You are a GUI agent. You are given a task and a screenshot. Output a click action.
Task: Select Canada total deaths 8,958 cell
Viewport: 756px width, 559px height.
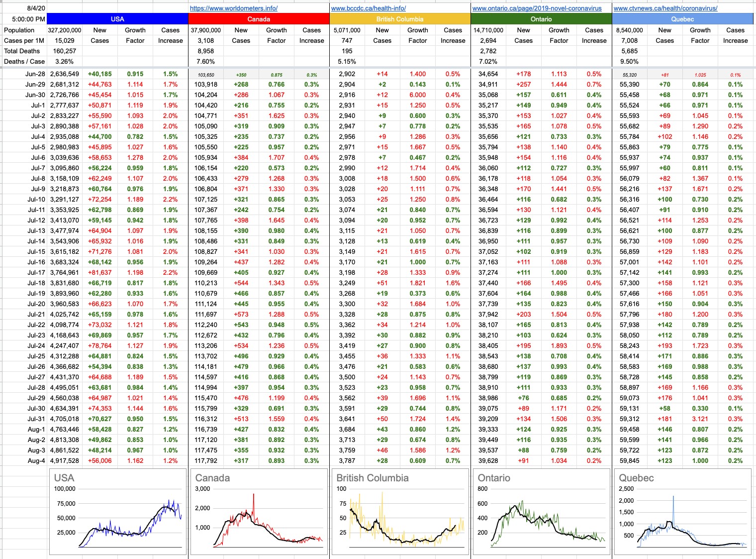pos(206,51)
